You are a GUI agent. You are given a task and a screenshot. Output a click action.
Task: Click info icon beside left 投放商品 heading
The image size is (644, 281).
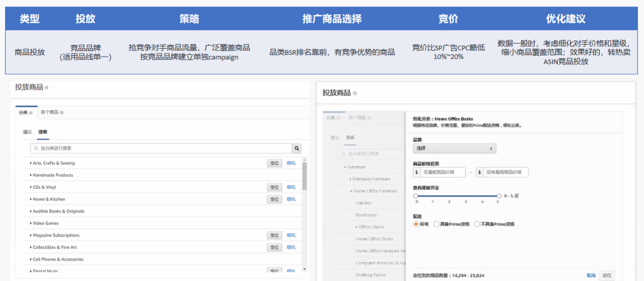click(47, 88)
